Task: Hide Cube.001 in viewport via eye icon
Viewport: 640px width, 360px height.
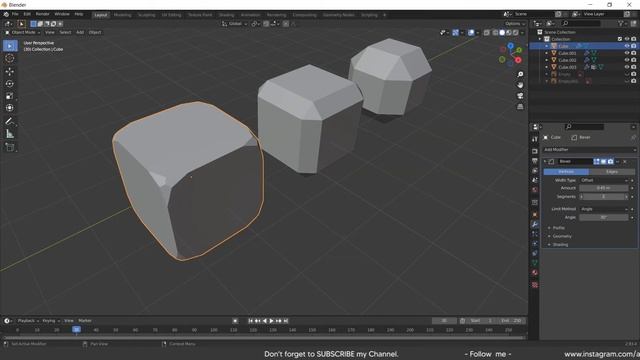Action: point(627,53)
